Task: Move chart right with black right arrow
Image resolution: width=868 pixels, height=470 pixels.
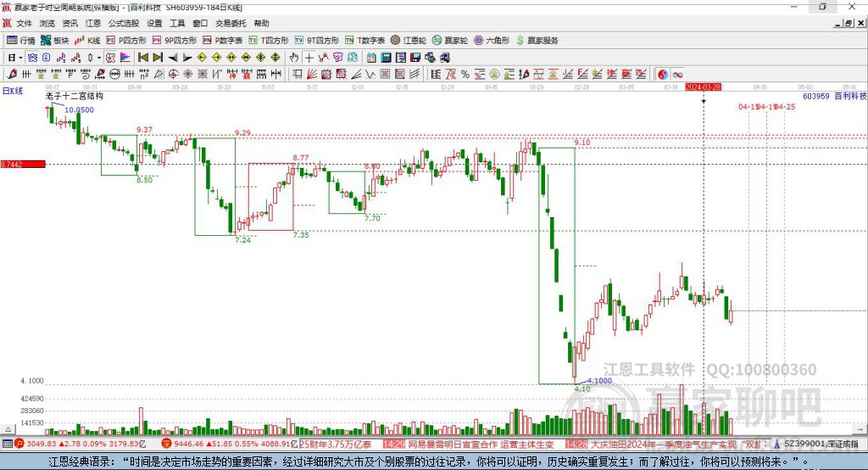Action: tap(187, 58)
